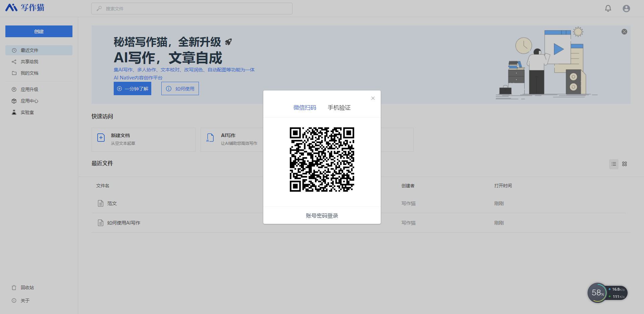
Task: Click the folder icon beside 我的文档
Action: tap(14, 73)
